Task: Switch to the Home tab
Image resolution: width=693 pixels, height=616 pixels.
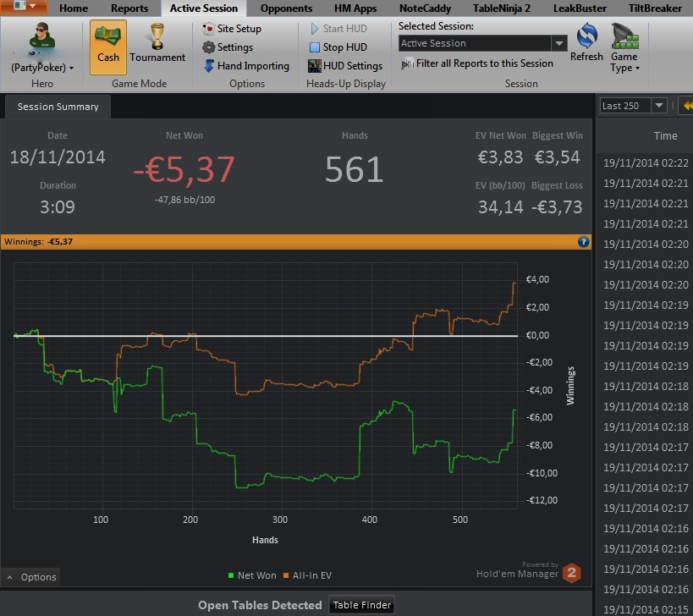Action: tap(74, 8)
